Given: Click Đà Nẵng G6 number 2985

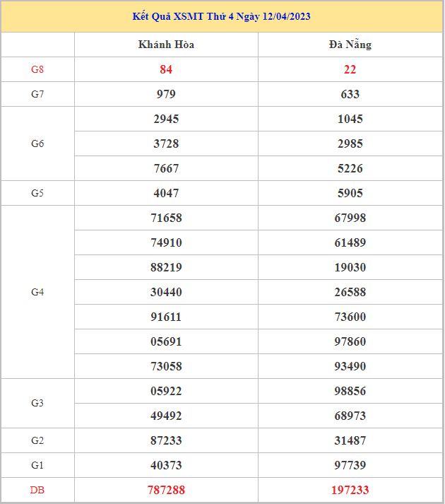Looking at the screenshot, I should coord(350,143).
